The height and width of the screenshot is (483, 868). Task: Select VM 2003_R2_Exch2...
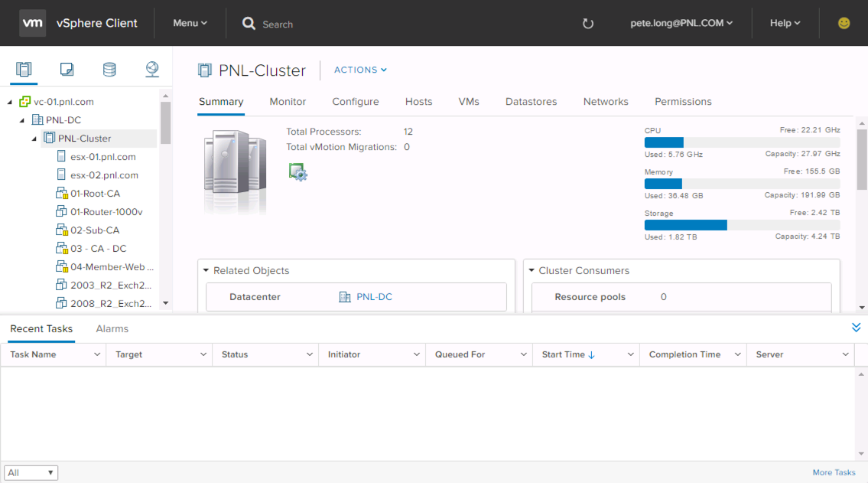[x=111, y=285]
